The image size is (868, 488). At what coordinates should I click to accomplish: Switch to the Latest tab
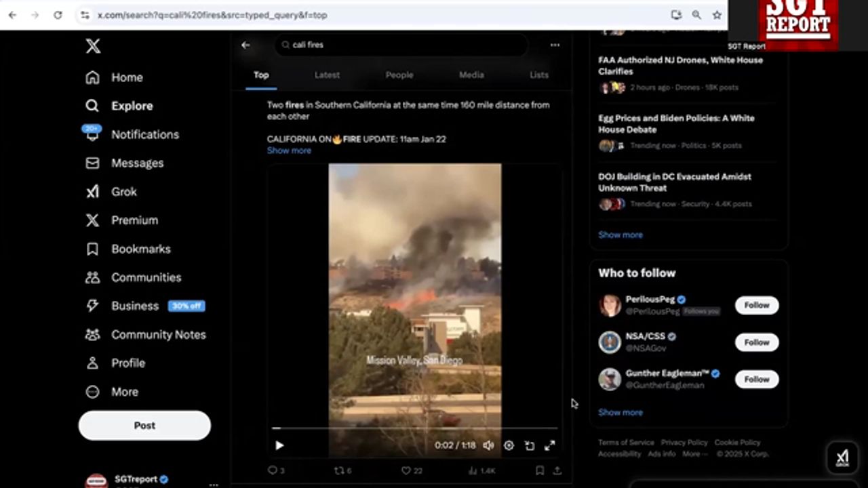tap(327, 75)
